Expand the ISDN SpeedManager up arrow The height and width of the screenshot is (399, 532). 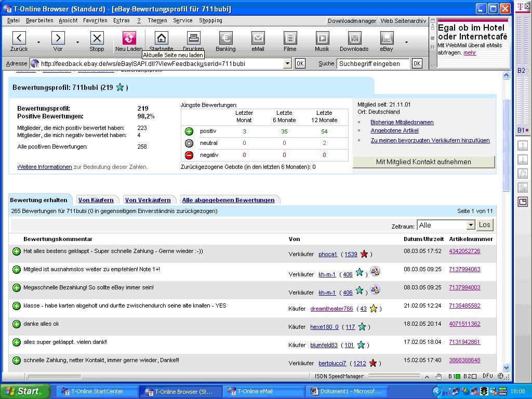click(427, 376)
